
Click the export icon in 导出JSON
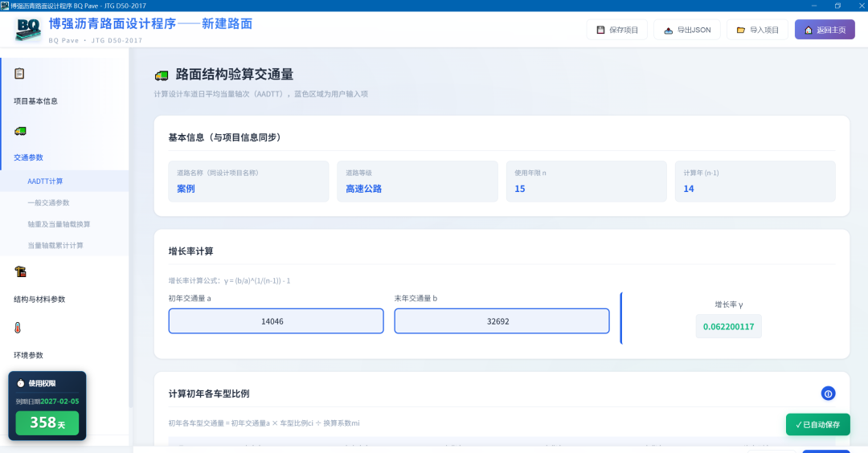click(x=668, y=31)
